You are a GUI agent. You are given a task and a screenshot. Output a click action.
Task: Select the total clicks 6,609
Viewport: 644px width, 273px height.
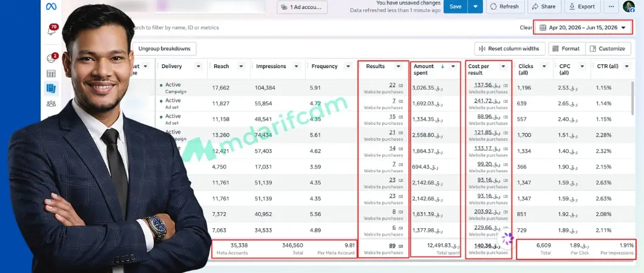543,249
